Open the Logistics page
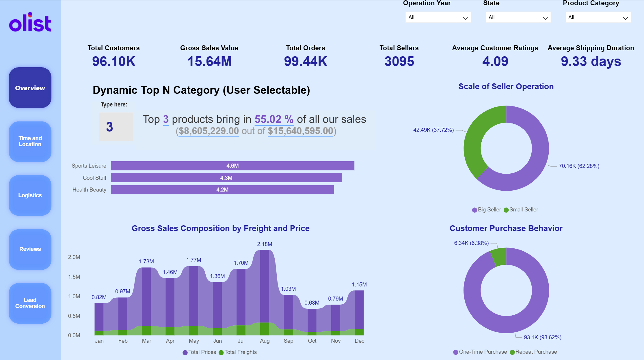Viewport: 644px width, 360px height. pos(30,195)
